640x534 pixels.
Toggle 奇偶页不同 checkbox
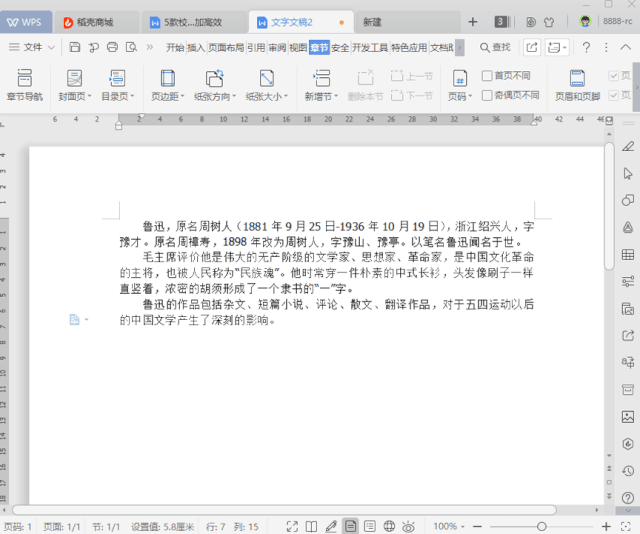coord(487,96)
